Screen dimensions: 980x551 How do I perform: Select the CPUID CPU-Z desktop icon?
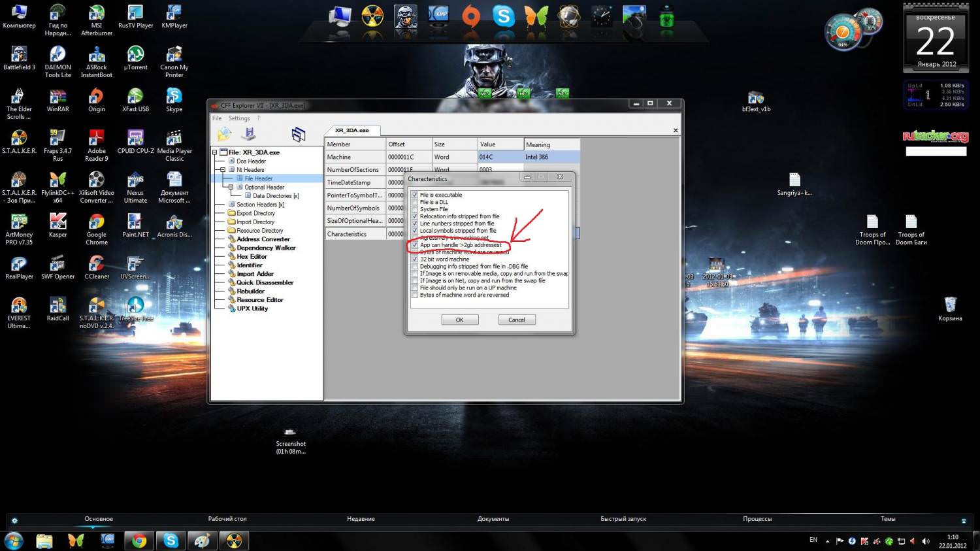(x=135, y=142)
